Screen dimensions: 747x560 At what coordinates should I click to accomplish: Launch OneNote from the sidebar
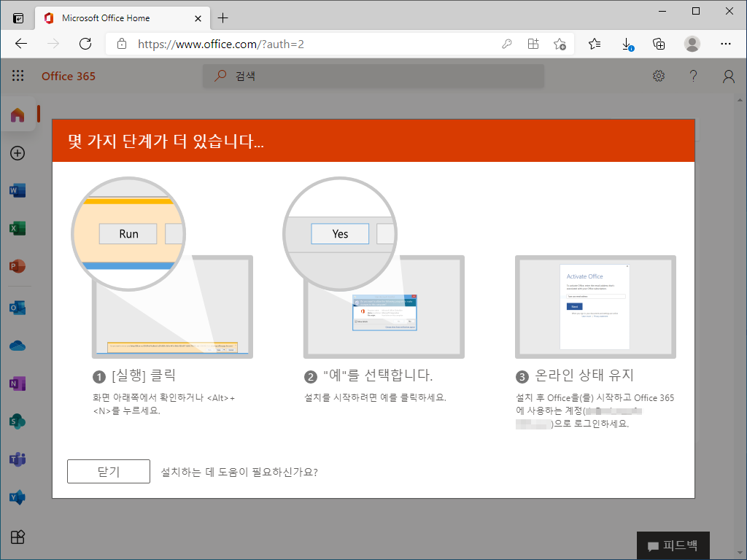(x=18, y=384)
